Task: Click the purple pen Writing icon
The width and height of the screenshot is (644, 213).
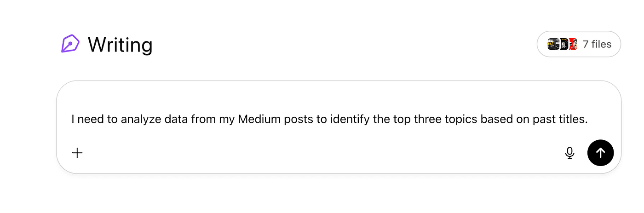Action: point(70,44)
